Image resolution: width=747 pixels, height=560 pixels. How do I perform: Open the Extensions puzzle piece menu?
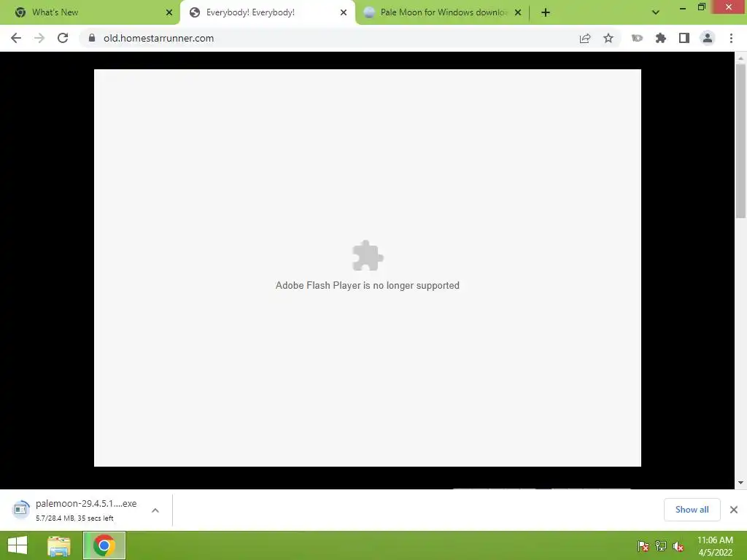tap(661, 38)
